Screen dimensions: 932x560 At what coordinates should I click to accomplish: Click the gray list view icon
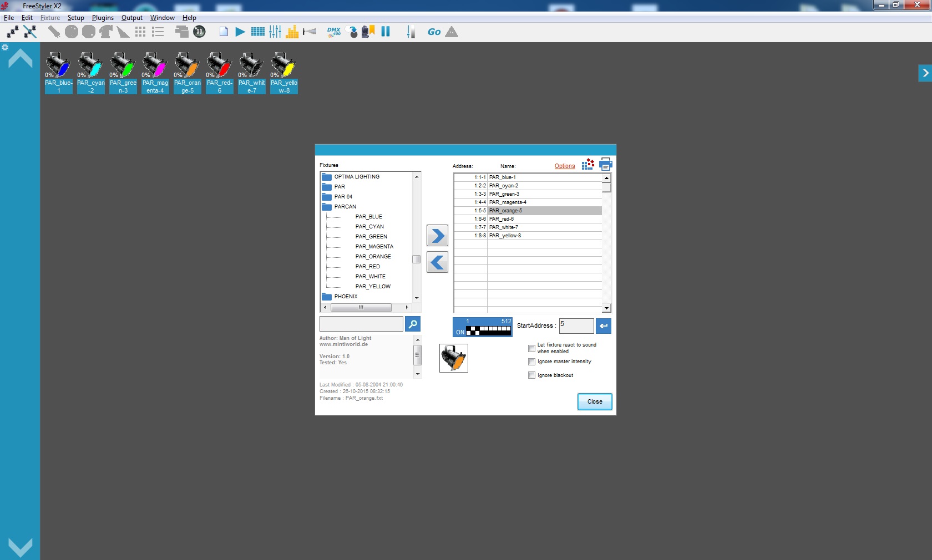pos(158,32)
